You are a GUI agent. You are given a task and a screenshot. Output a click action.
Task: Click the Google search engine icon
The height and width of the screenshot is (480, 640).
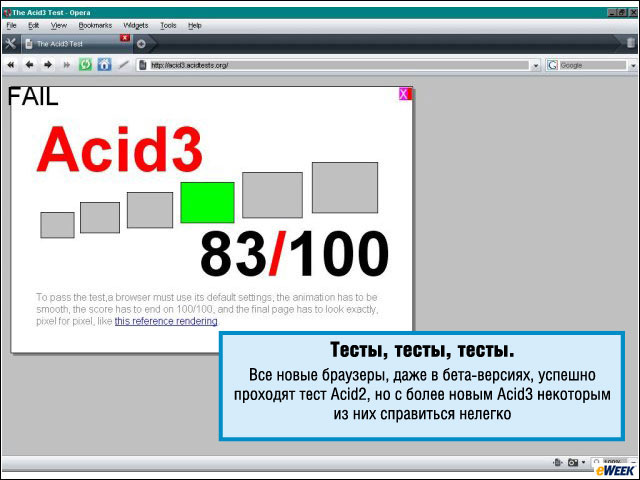(552, 65)
